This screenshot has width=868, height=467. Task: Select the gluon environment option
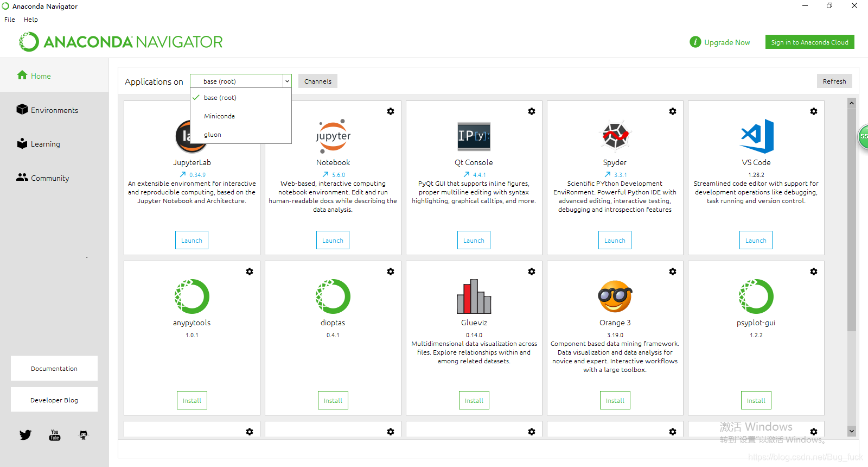point(241,135)
